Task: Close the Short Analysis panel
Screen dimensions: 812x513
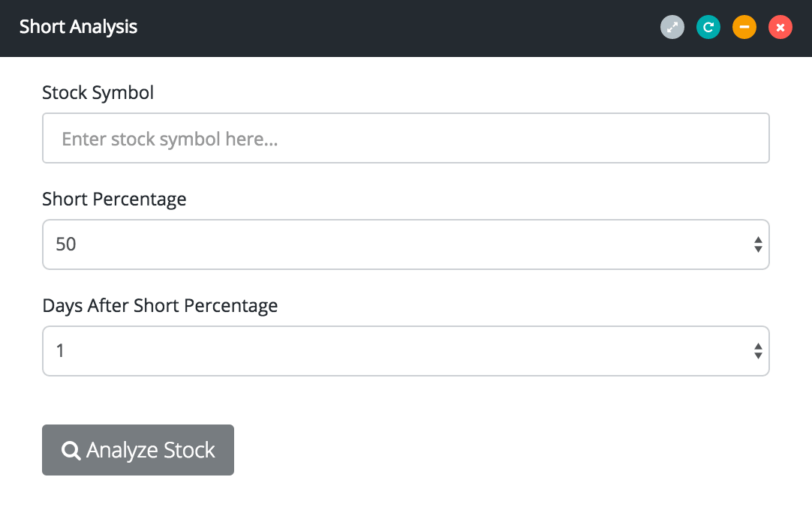Action: (x=780, y=28)
